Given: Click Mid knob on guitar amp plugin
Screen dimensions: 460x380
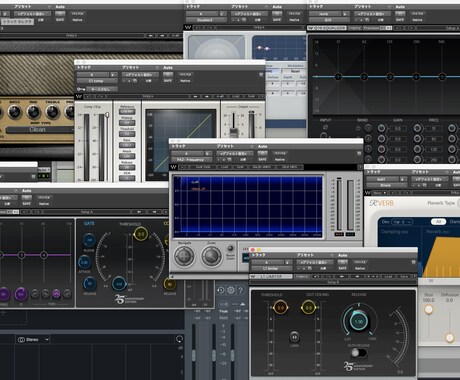Looking at the screenshot, I should [x=34, y=112].
